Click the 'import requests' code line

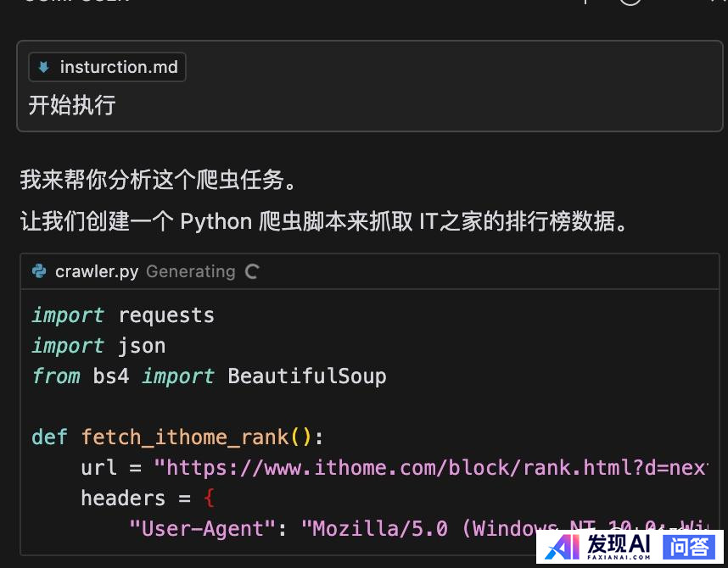[123, 315]
